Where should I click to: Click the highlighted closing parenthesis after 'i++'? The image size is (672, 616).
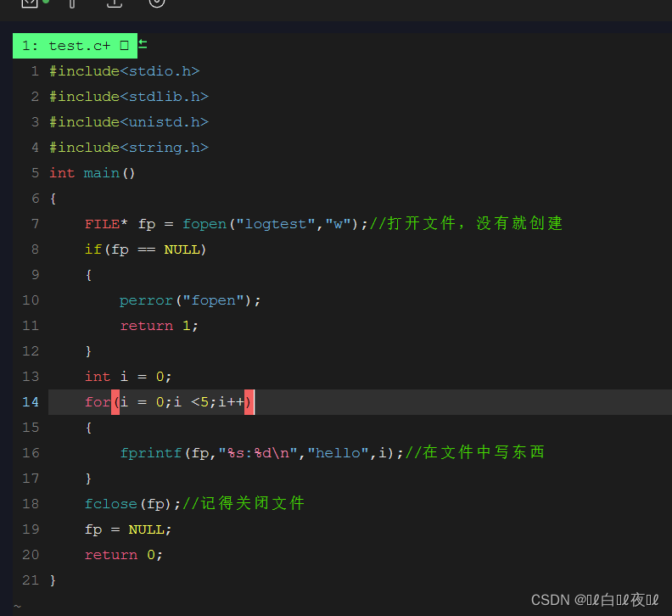coord(249,402)
